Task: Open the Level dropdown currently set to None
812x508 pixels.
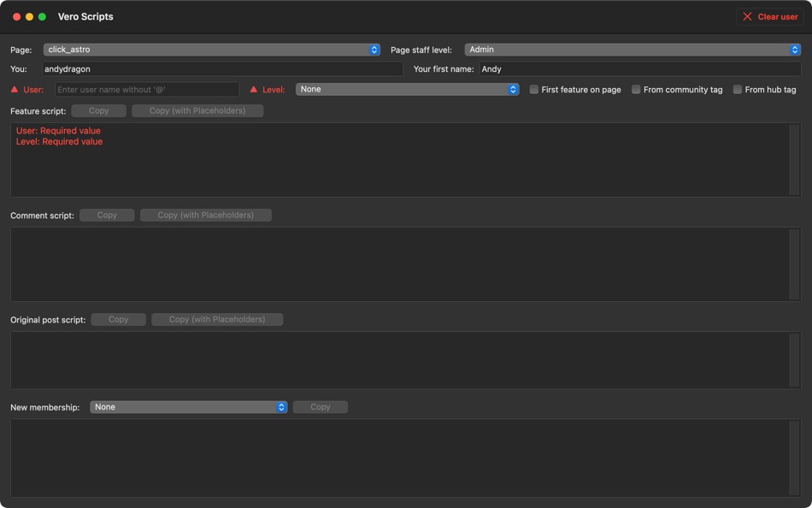Action: (x=402, y=89)
